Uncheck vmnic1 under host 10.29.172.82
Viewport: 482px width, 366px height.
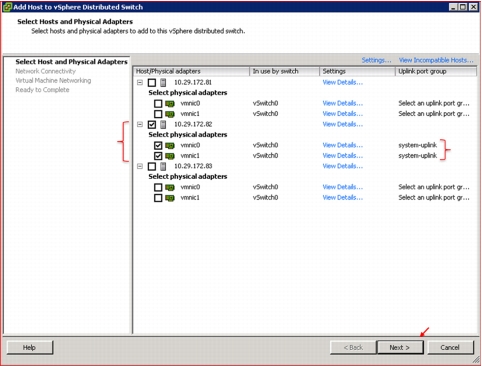[158, 156]
